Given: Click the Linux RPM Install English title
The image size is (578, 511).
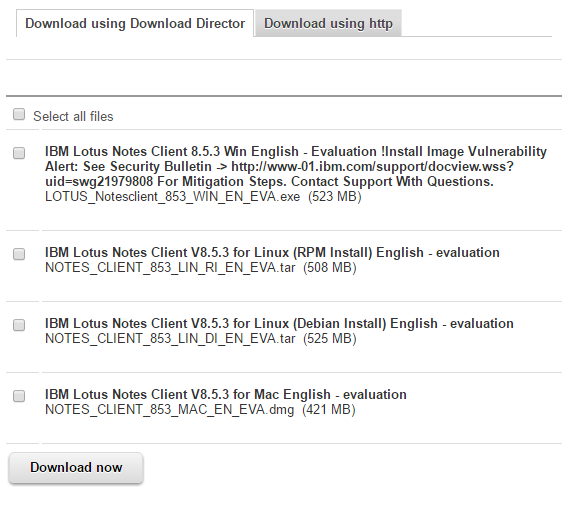Looking at the screenshot, I should point(272,253).
